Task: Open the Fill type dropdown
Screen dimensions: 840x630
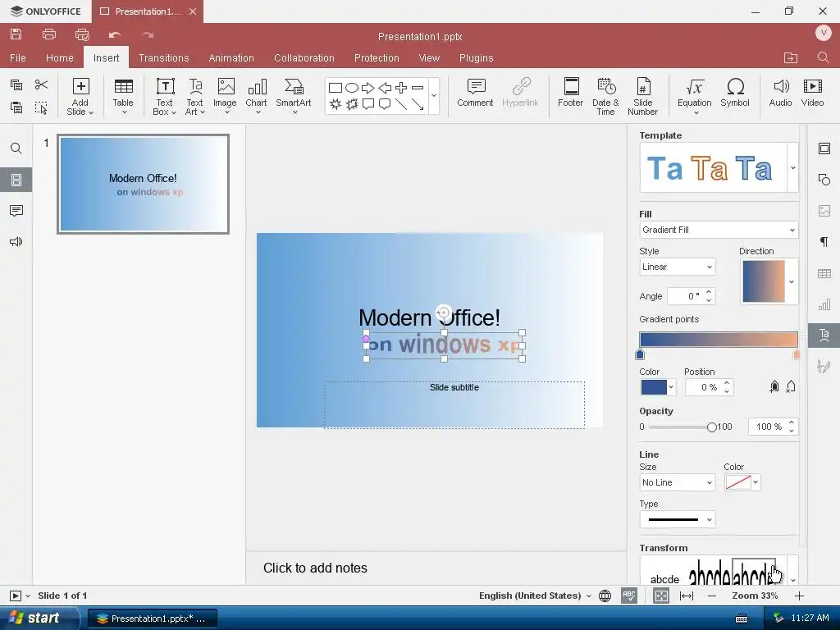Action: tap(719, 230)
